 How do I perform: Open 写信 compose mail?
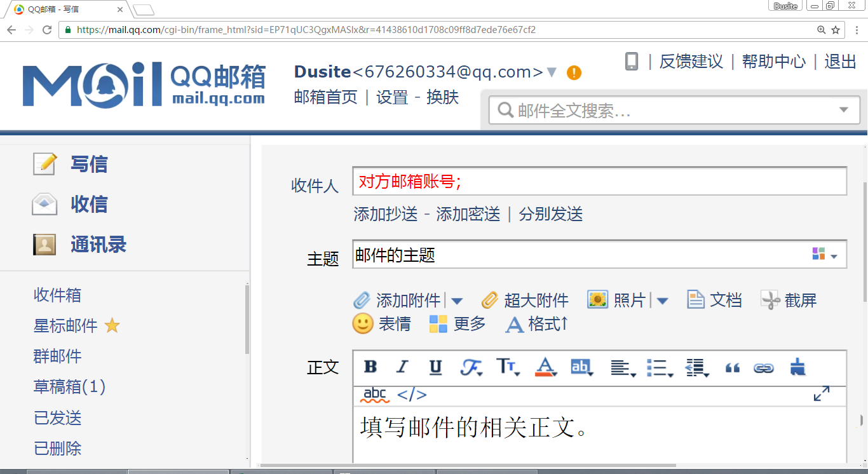tap(88, 164)
